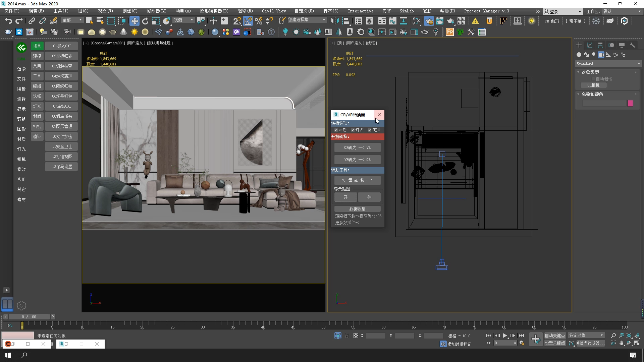Open the 渲染(R) menu

point(245,11)
